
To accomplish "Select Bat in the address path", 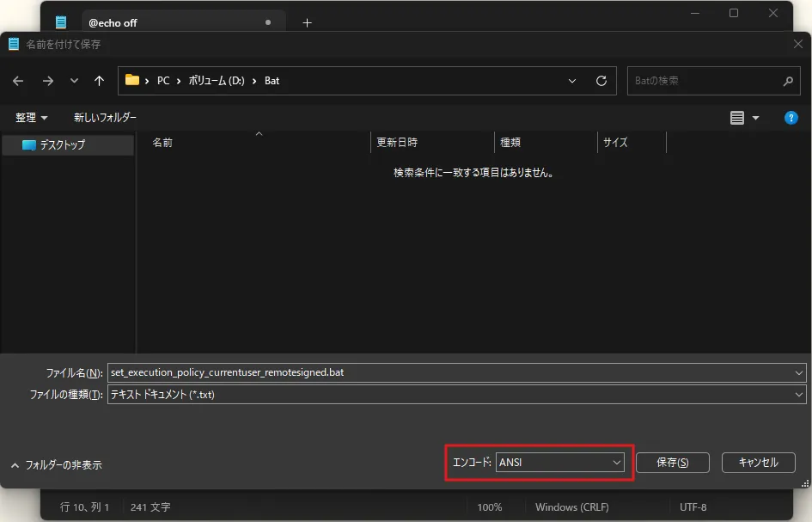I will 272,81.
